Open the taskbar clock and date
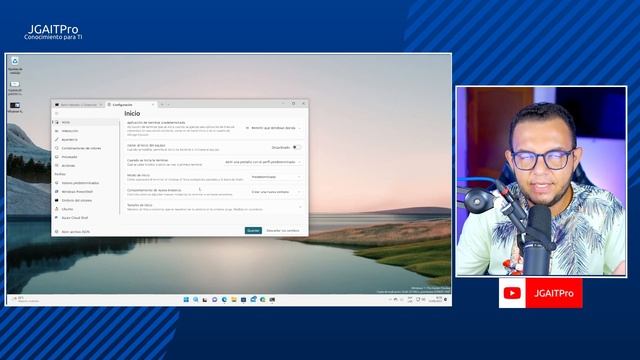Image resolution: width=640 pixels, height=360 pixels. click(x=436, y=300)
